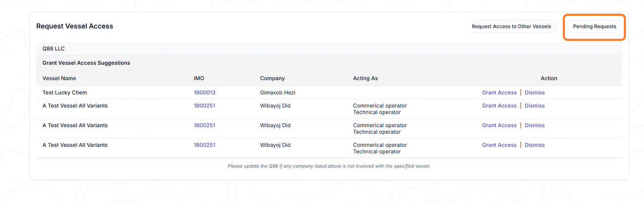This screenshot has width=644, height=203.
Task: Click Request Access to Other Vessels button
Action: click(511, 26)
